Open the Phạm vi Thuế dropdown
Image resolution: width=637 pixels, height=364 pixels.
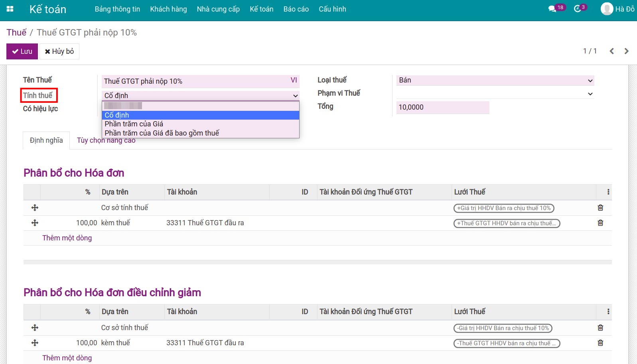(x=495, y=94)
